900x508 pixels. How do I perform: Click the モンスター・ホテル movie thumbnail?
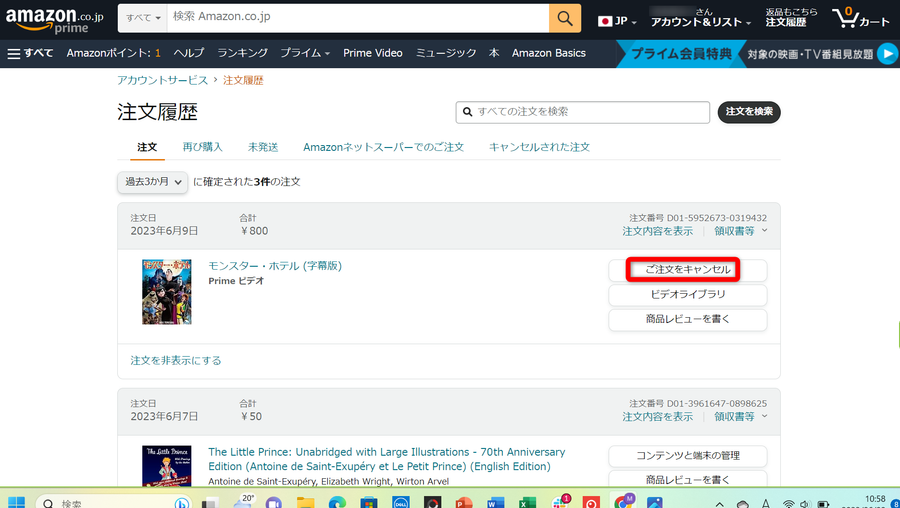tap(166, 292)
